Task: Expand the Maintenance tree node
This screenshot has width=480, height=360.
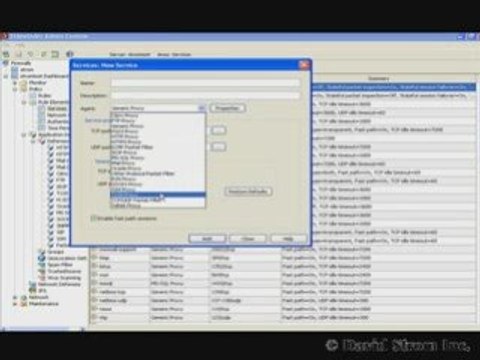Action: pyautogui.click(x=15, y=304)
